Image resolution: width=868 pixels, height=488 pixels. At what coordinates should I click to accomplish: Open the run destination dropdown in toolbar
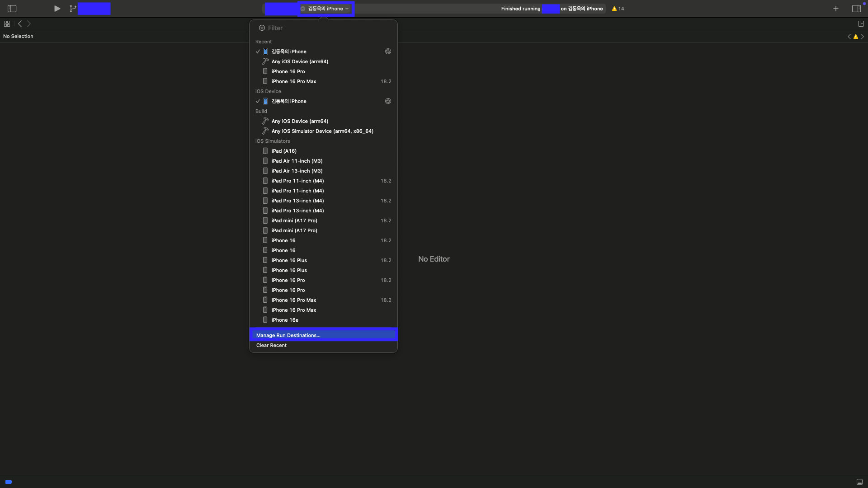[x=325, y=9]
